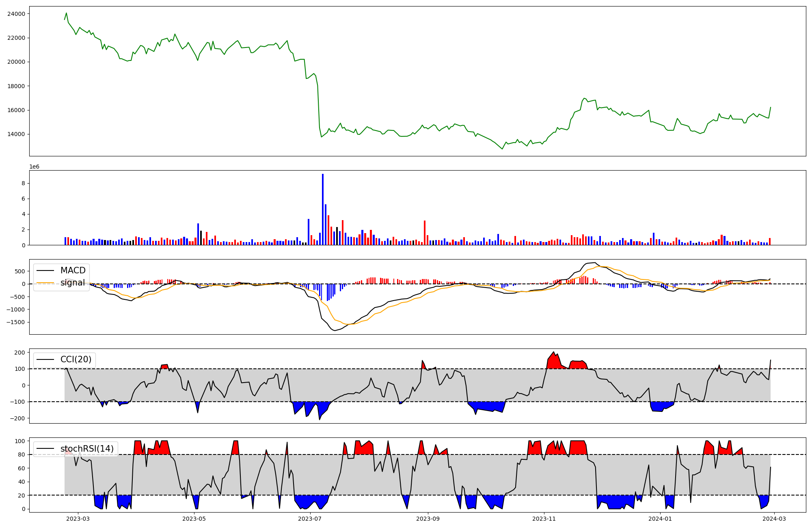
Task: Click the 2023-03 x-axis date label
Action: click(78, 519)
